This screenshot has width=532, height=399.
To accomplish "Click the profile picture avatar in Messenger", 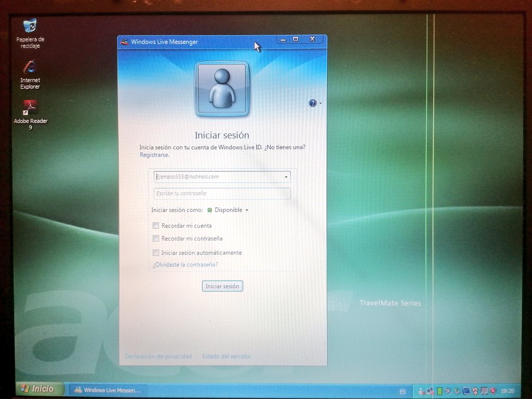I will pos(222,89).
